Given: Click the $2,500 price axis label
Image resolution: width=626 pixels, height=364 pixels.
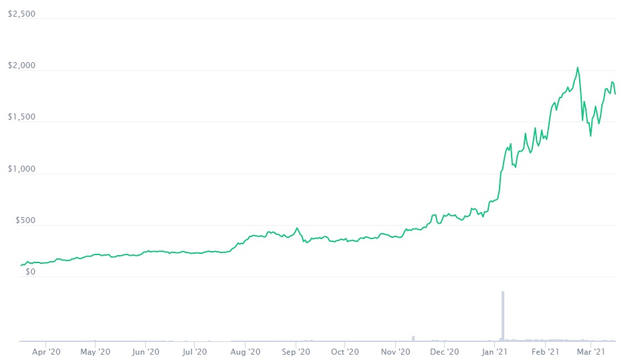Looking at the screenshot, I should pos(21,14).
